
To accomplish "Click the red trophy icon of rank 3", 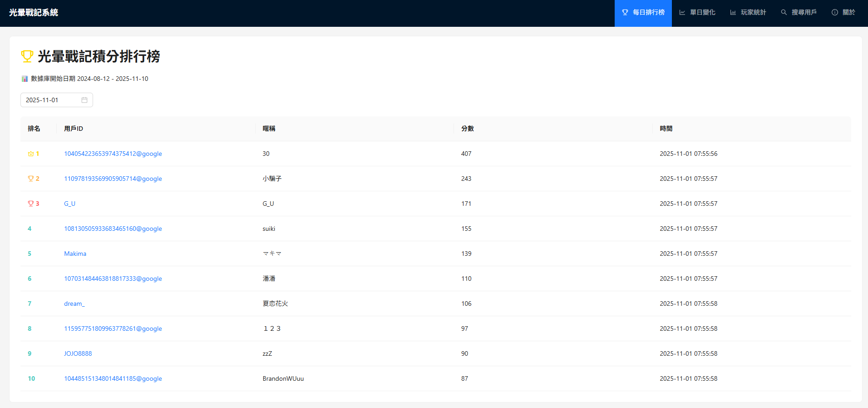I will pyautogui.click(x=31, y=204).
